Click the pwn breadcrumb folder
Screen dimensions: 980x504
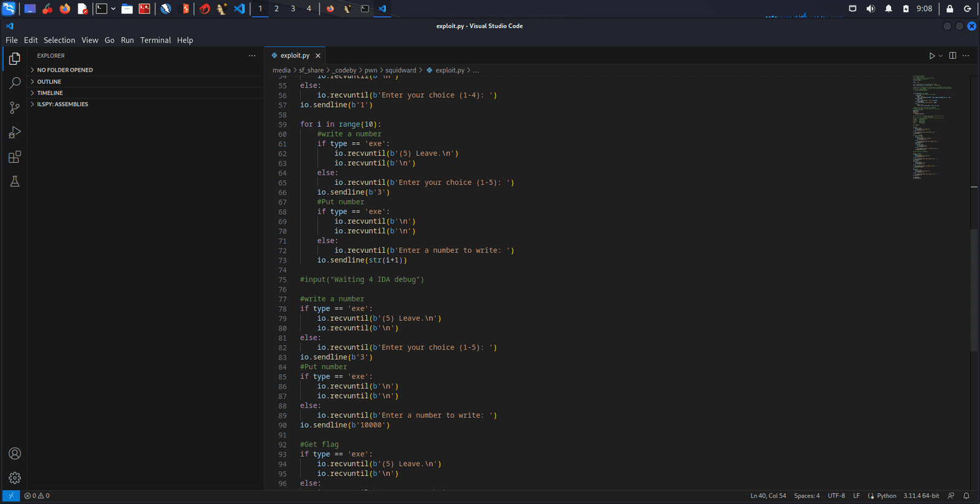pos(371,70)
